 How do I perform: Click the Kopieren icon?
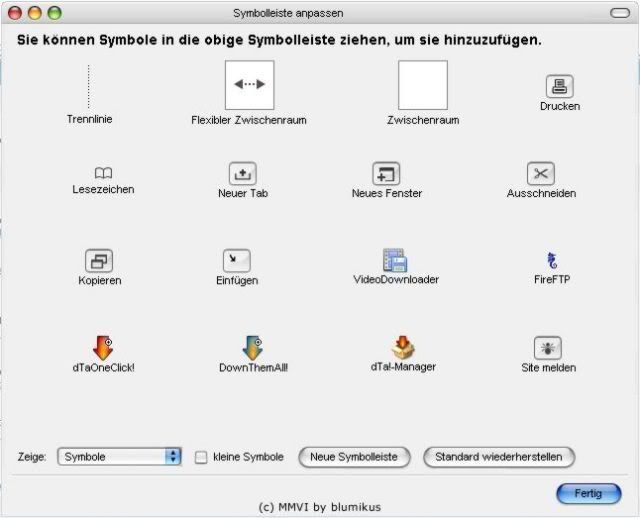[99, 261]
